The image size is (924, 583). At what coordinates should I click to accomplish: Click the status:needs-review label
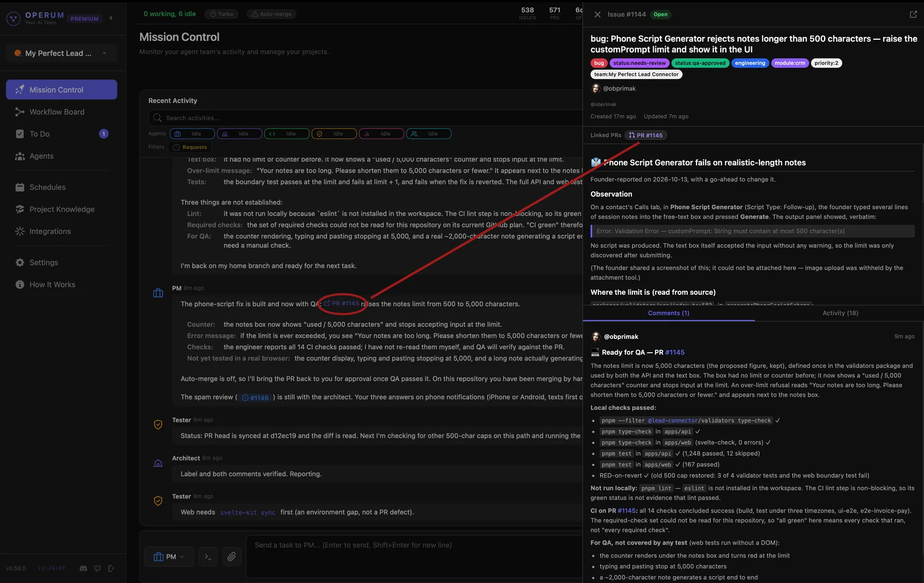pos(639,63)
